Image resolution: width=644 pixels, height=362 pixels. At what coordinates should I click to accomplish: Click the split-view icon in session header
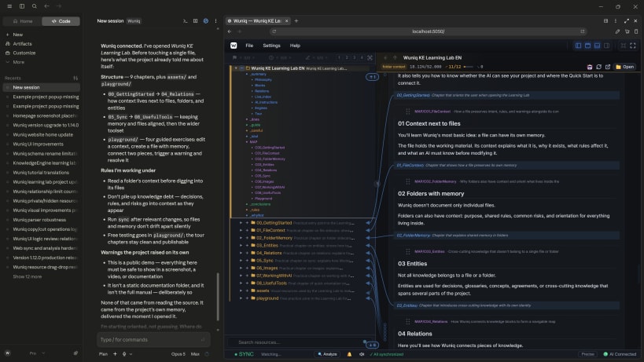pos(196,21)
